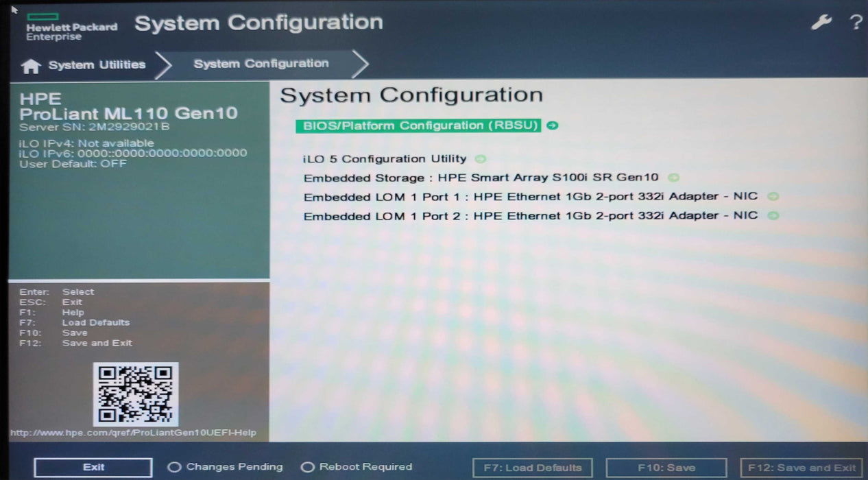Click the QR code help image

136,394
